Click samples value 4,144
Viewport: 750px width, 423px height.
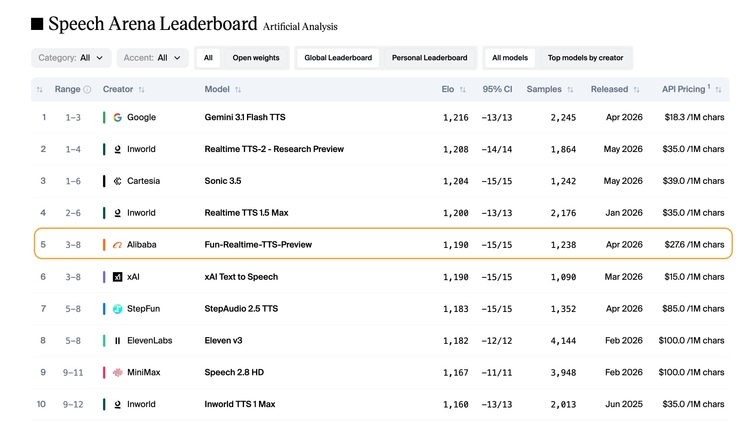tap(563, 341)
